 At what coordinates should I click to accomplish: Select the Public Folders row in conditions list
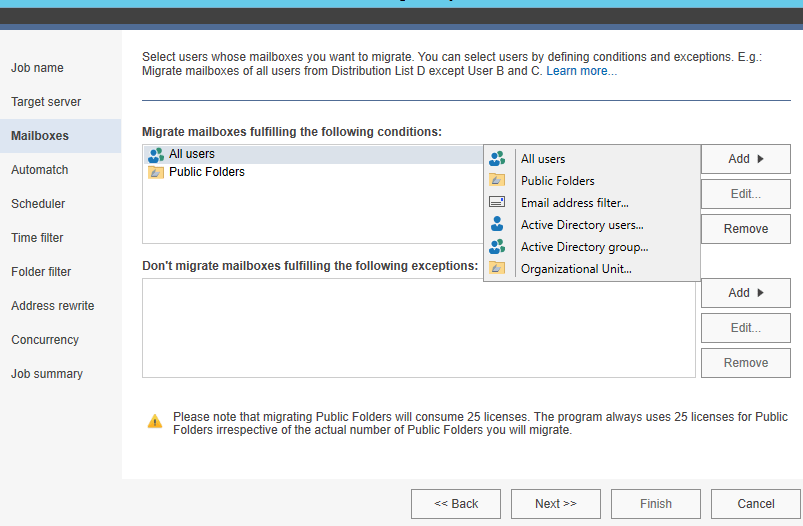click(x=313, y=172)
